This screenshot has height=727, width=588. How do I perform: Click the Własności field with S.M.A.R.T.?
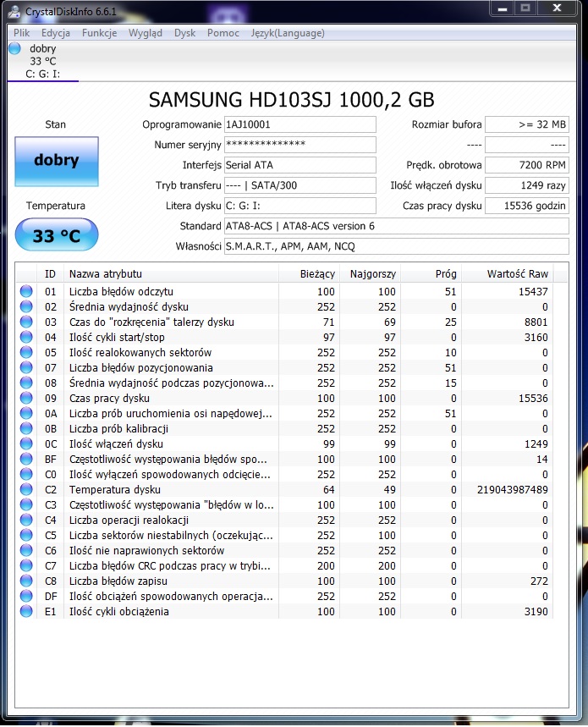pyautogui.click(x=397, y=246)
